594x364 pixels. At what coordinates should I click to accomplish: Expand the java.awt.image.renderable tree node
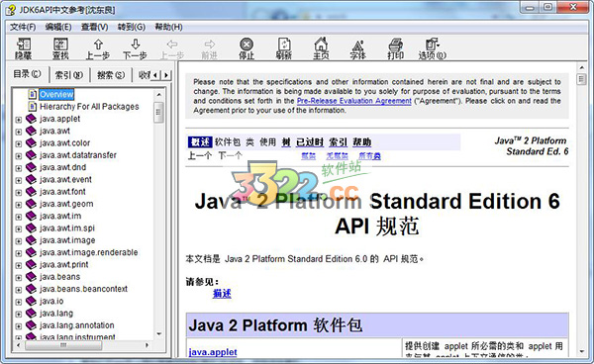[x=18, y=253]
